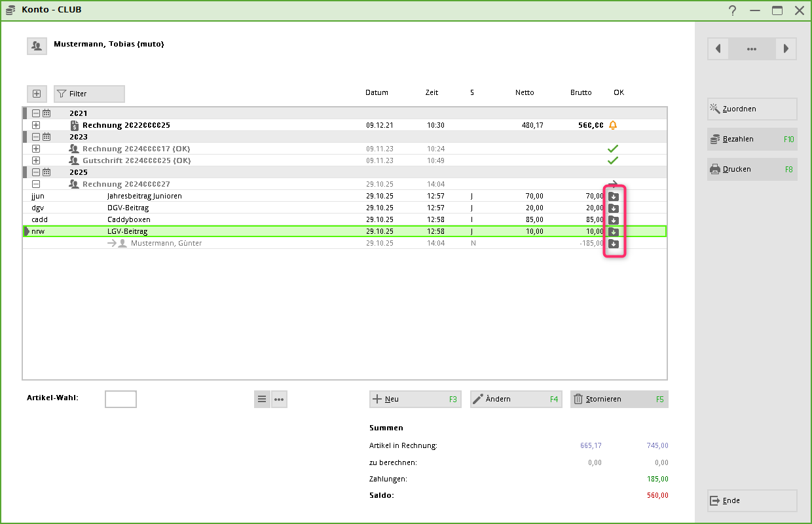
Task: Click the download icon in the DGV-Beitrag row
Action: 614,208
